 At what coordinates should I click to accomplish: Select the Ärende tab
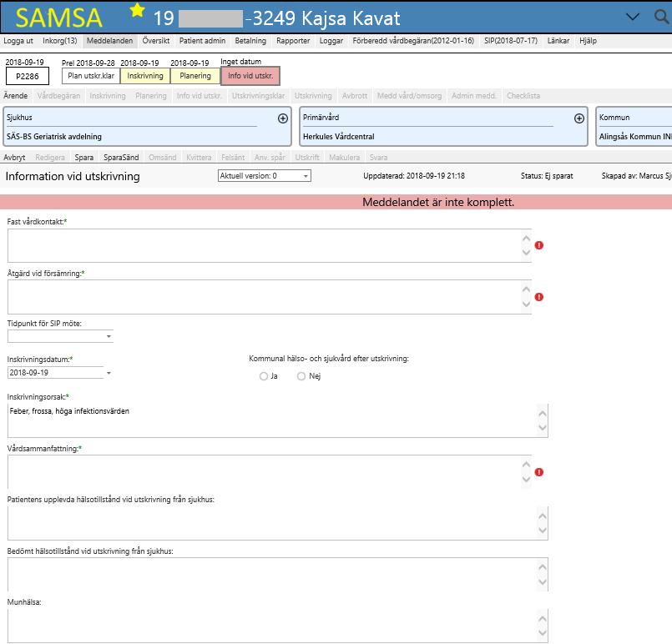[x=15, y=95]
